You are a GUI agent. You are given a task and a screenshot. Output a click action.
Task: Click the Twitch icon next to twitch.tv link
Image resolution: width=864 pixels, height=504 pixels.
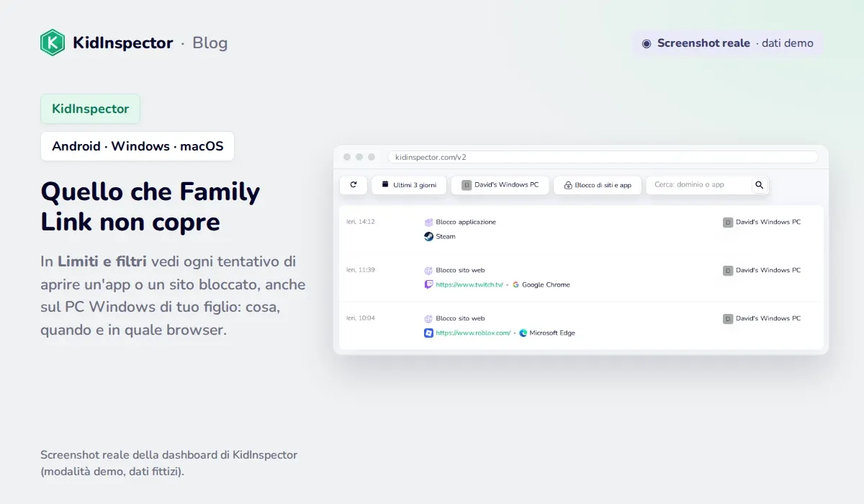tap(429, 284)
